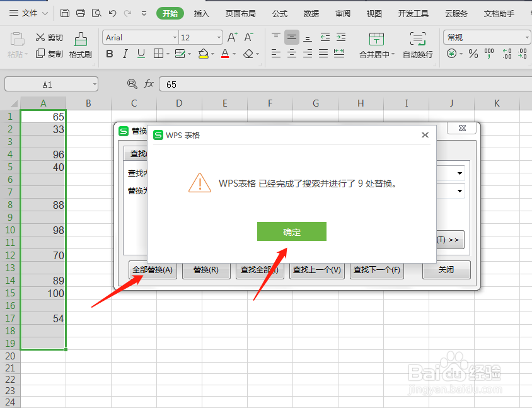Apply percent style
The height and width of the screenshot is (408, 532).
(x=473, y=54)
